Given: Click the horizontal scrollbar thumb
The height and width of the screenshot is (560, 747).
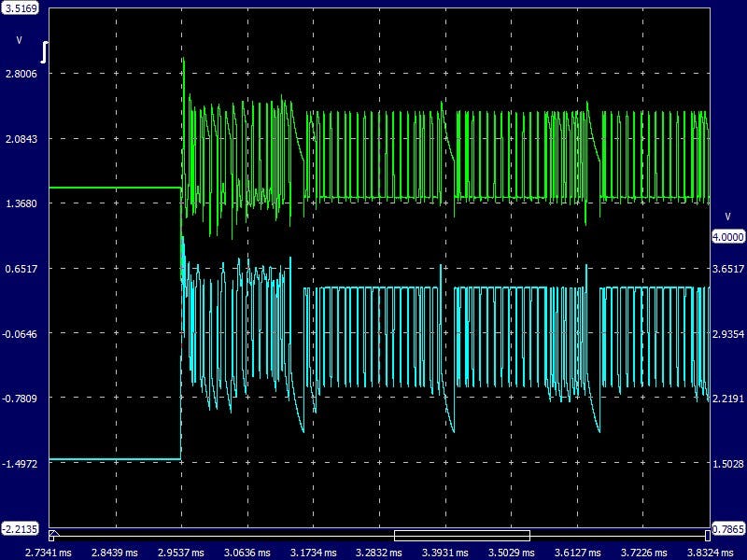Looking at the screenshot, I should click(462, 535).
